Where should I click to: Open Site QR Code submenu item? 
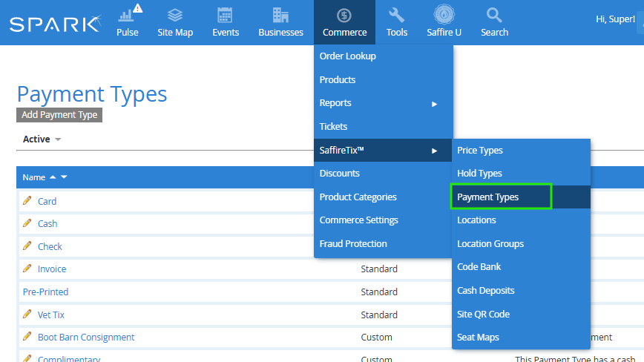(x=483, y=314)
